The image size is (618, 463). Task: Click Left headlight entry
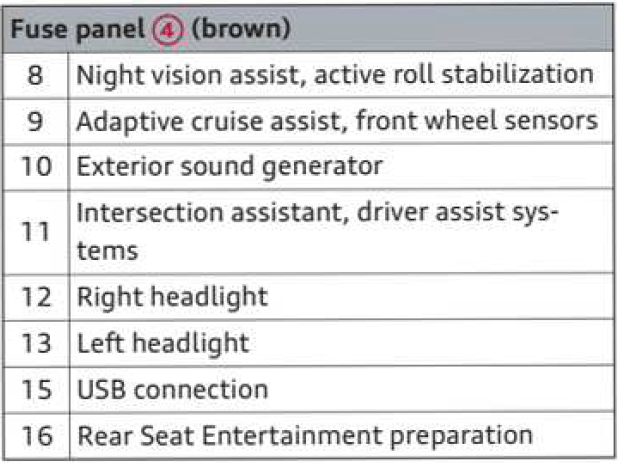point(163,343)
